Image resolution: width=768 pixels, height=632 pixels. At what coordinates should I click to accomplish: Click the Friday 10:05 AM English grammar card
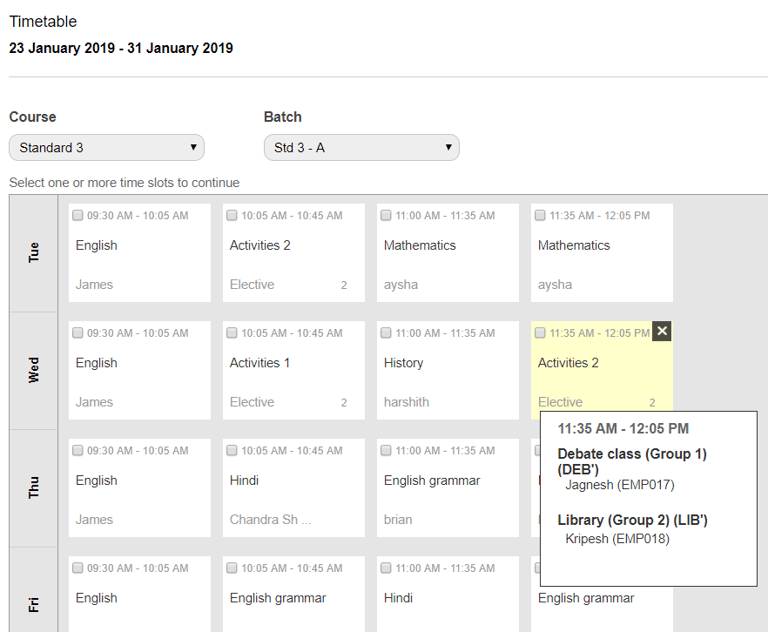pos(294,598)
